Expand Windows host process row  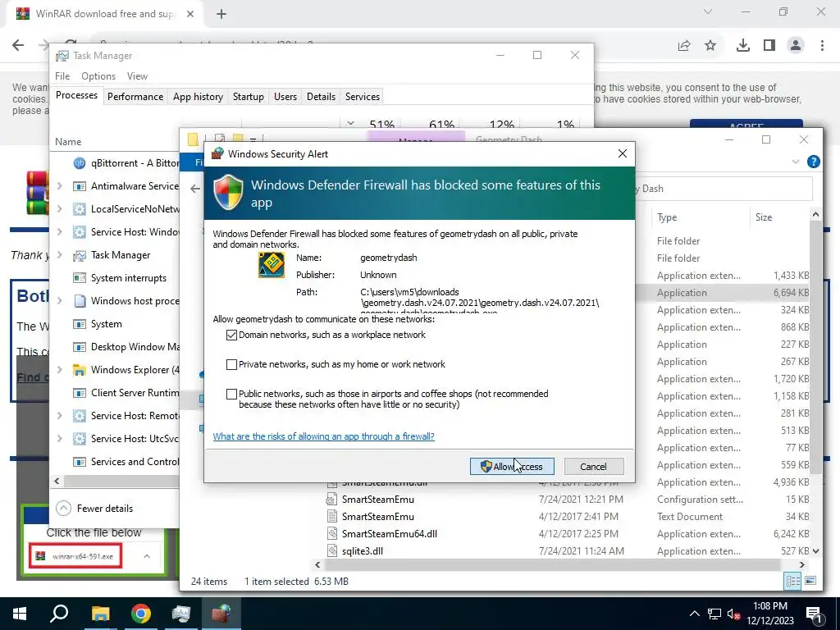pyautogui.click(x=60, y=301)
